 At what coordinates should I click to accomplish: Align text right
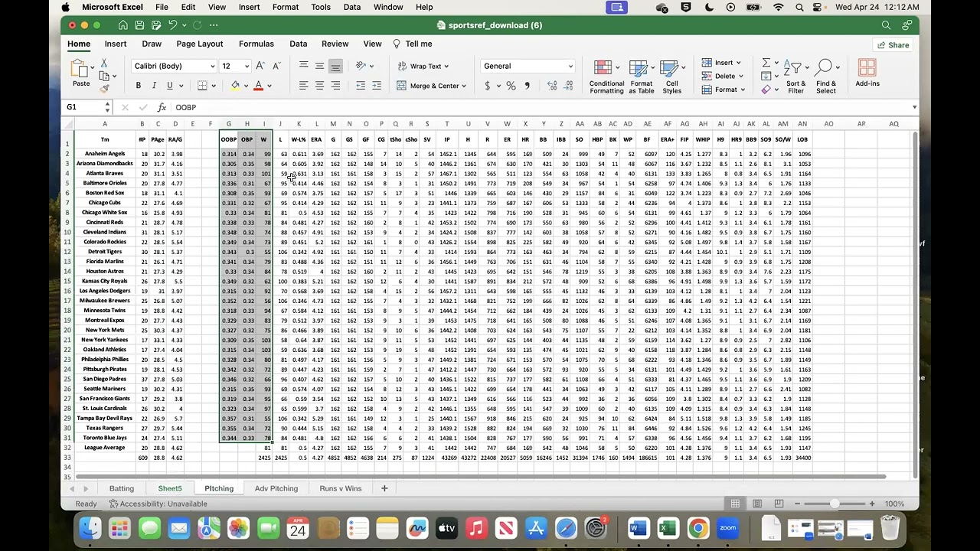coord(335,86)
